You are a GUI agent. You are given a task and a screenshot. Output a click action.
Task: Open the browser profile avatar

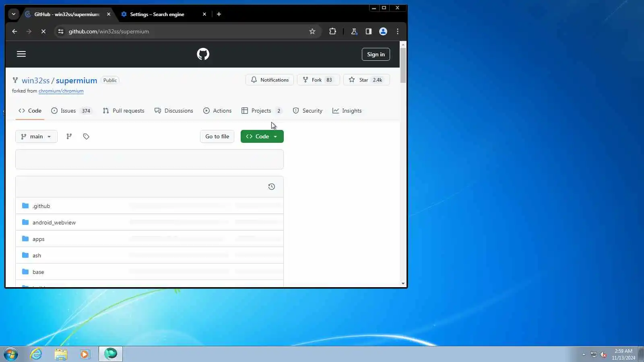click(x=383, y=31)
